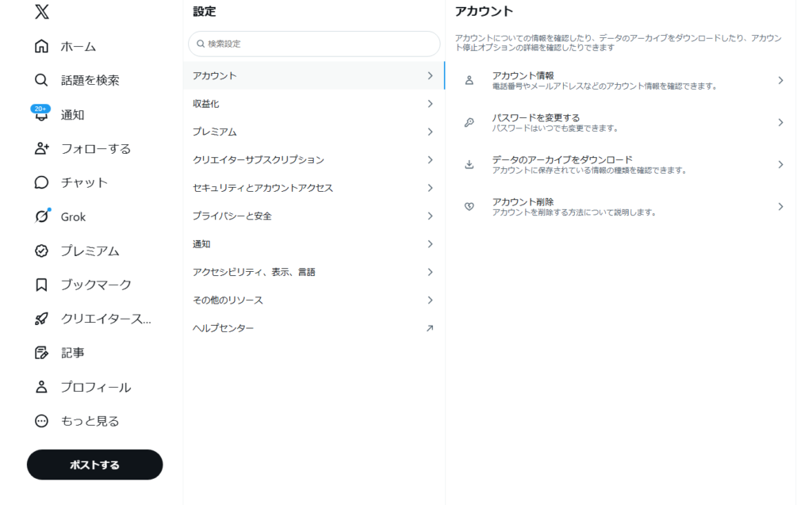Click the rocket creator studio icon

[42, 319]
